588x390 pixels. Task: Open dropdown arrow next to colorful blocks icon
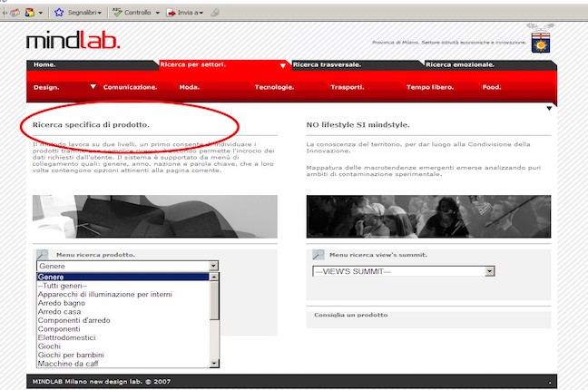click(41, 13)
